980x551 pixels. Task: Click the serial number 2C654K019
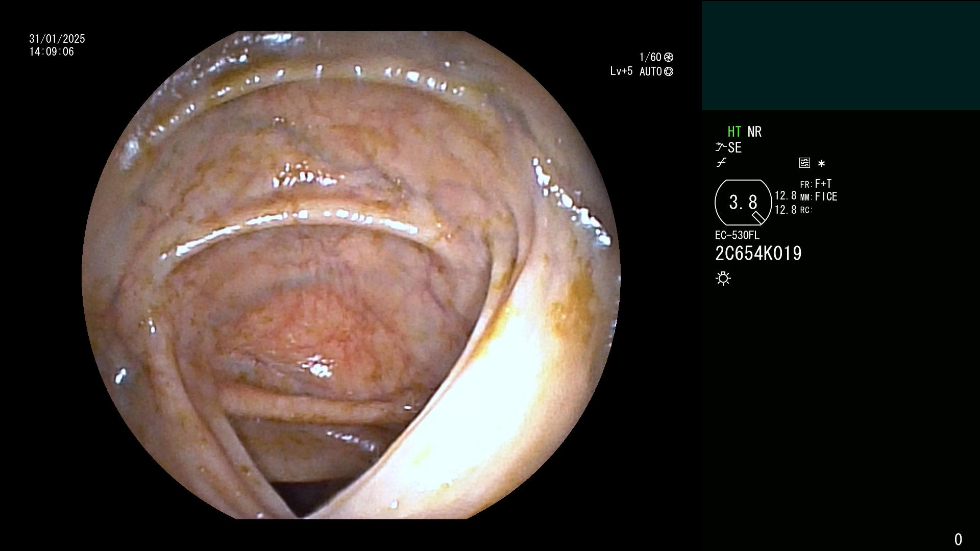pyautogui.click(x=758, y=254)
